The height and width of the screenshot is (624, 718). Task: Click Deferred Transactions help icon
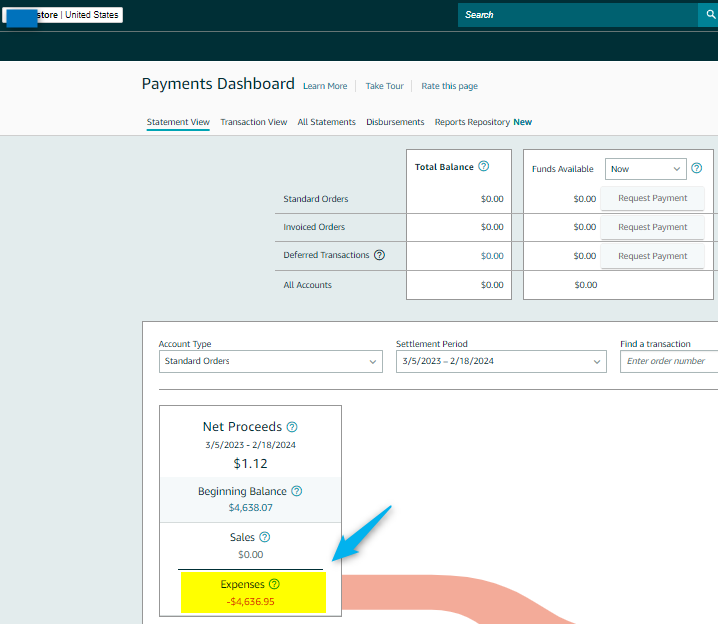pyautogui.click(x=379, y=255)
